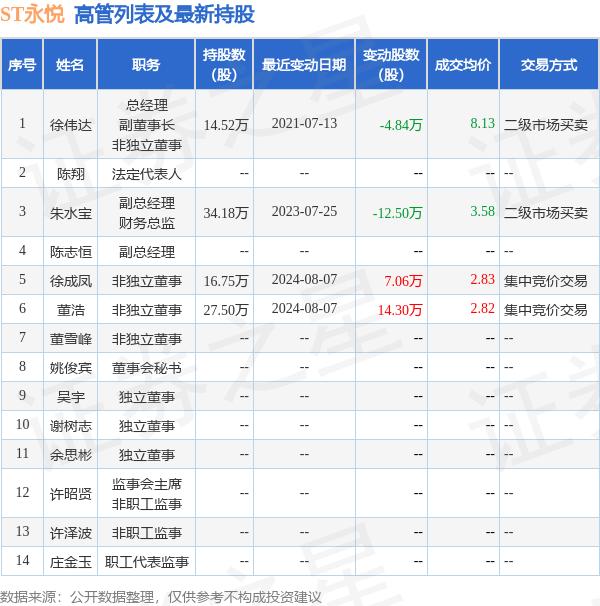Image resolution: width=600 pixels, height=606 pixels.
Task: Select the name 姚俊宾
Action: coord(71,368)
